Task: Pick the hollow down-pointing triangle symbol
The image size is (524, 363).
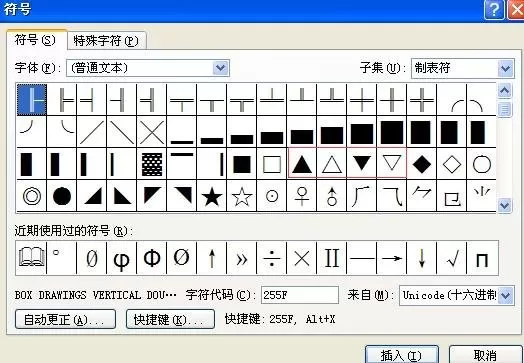Action: point(392,164)
